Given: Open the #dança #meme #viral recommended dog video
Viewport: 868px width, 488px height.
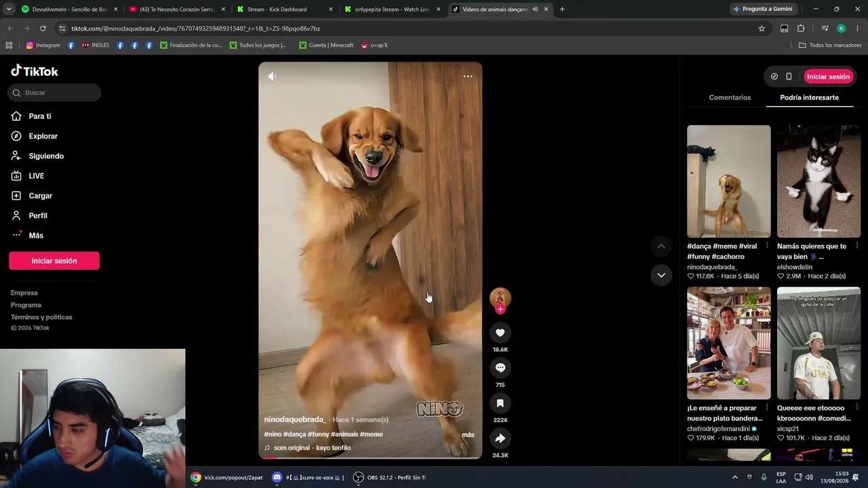Looking at the screenshot, I should (729, 182).
